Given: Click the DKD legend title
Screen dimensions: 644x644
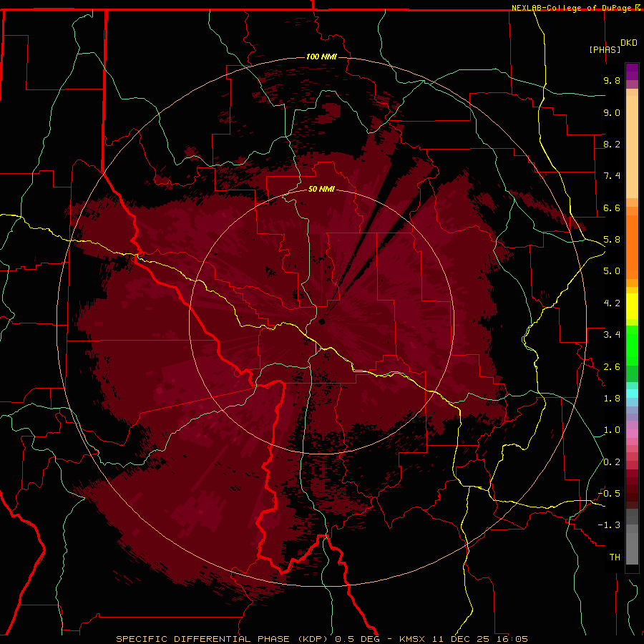Looking at the screenshot, I should [629, 43].
